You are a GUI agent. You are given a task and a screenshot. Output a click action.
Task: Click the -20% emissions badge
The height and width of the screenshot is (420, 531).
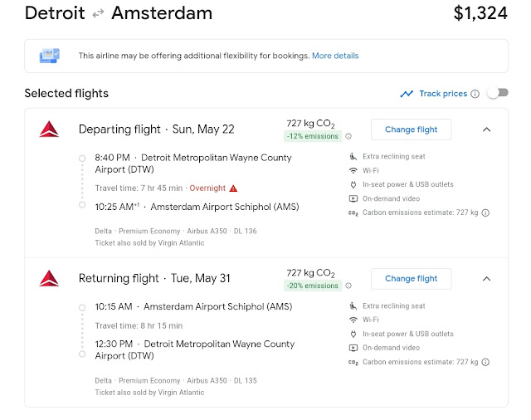[313, 286]
